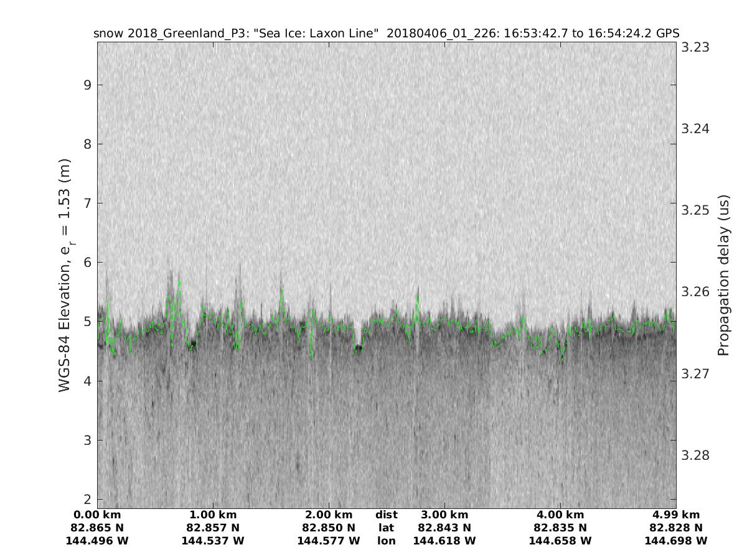Image resolution: width=747 pixels, height=560 pixels.
Task: Click the 82.865 N latitude label
Action: [x=97, y=528]
